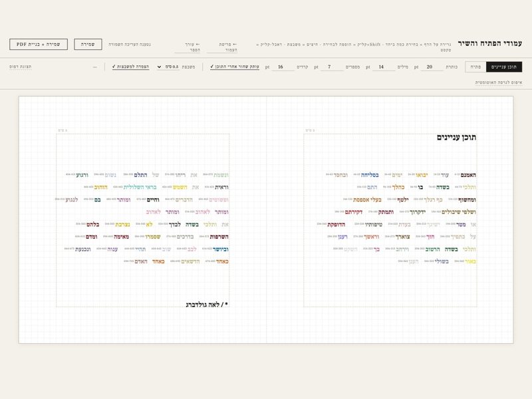Click the 'שמירה' save button
532x399 pixels.
[88, 44]
